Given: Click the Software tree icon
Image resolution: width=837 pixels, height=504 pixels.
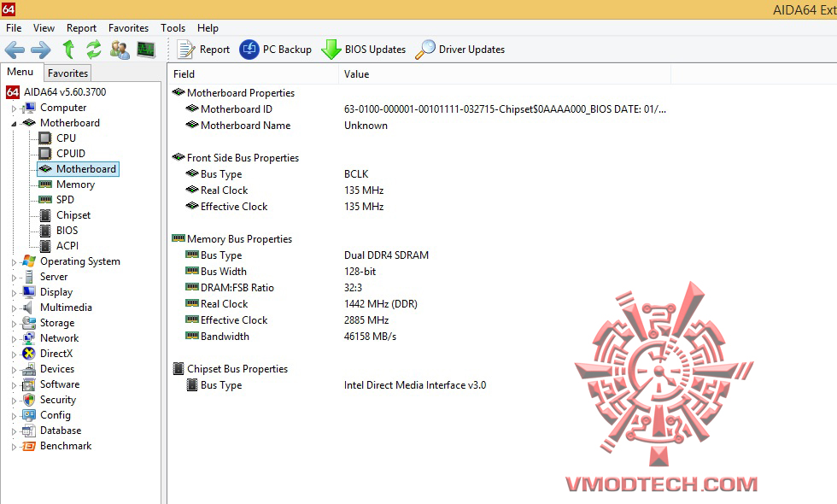Looking at the screenshot, I should pos(29,384).
